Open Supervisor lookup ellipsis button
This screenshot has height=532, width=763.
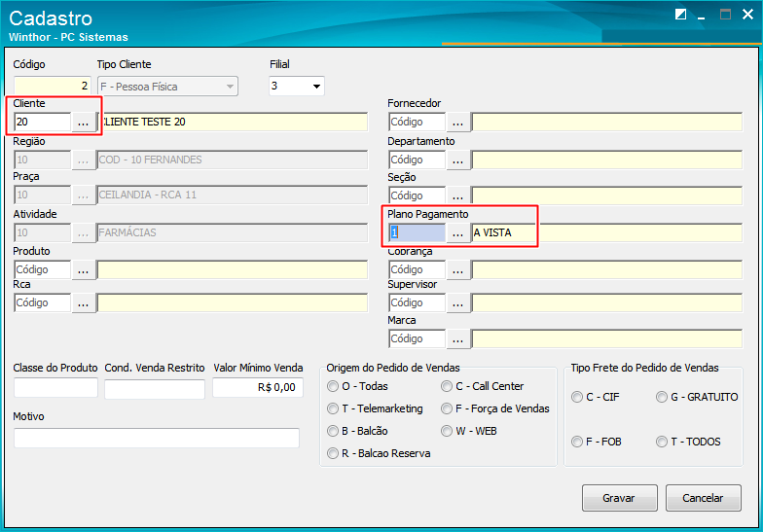tap(457, 303)
